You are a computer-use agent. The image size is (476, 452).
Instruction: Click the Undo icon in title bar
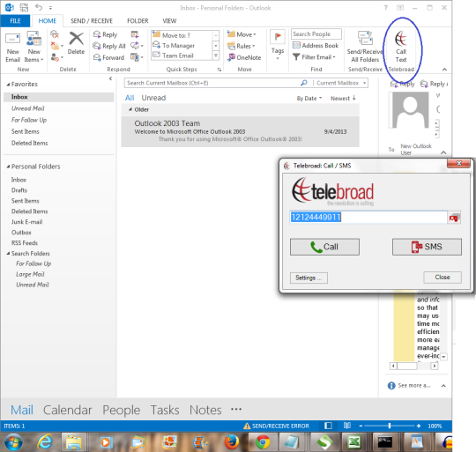coord(39,7)
